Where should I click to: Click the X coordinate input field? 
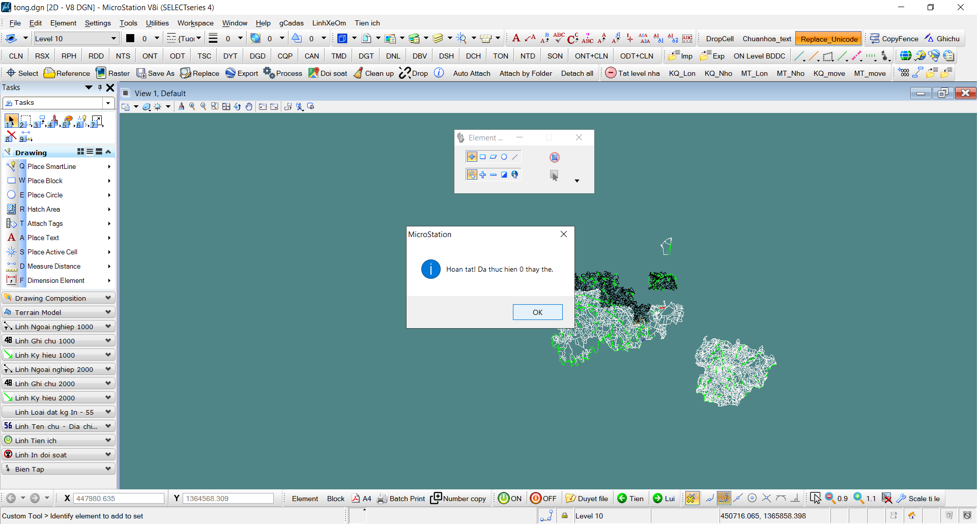click(119, 499)
